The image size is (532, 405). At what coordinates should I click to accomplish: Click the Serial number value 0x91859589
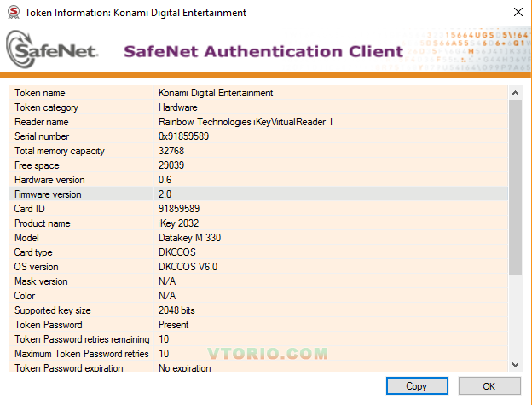[x=183, y=136]
